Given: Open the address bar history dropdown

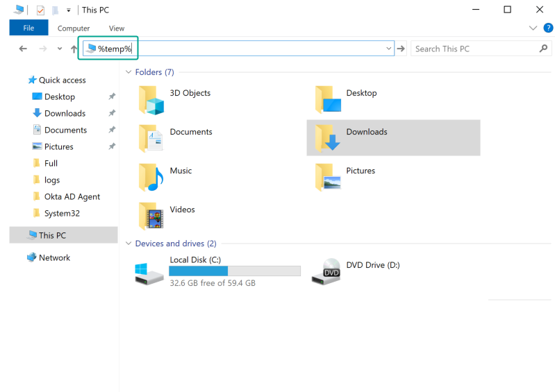Looking at the screenshot, I should (x=388, y=49).
